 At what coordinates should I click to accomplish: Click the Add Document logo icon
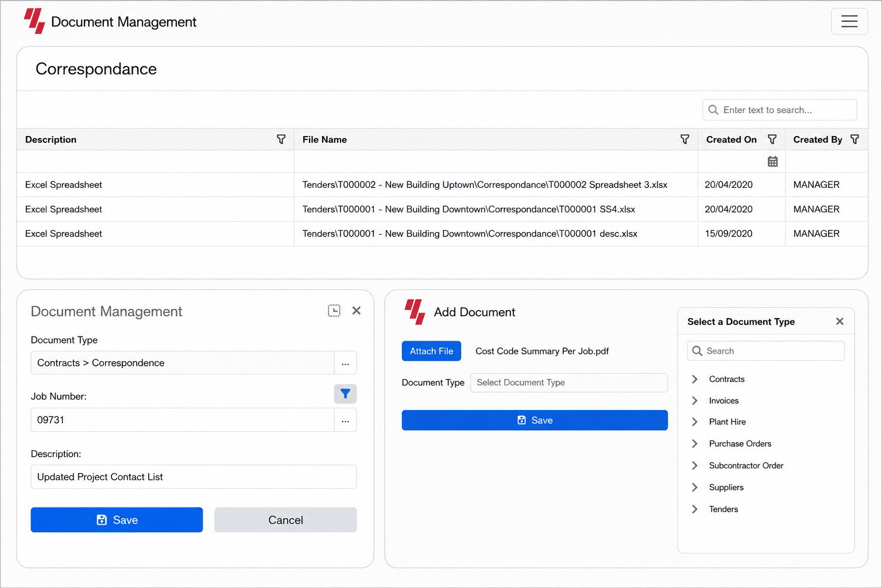[415, 312]
